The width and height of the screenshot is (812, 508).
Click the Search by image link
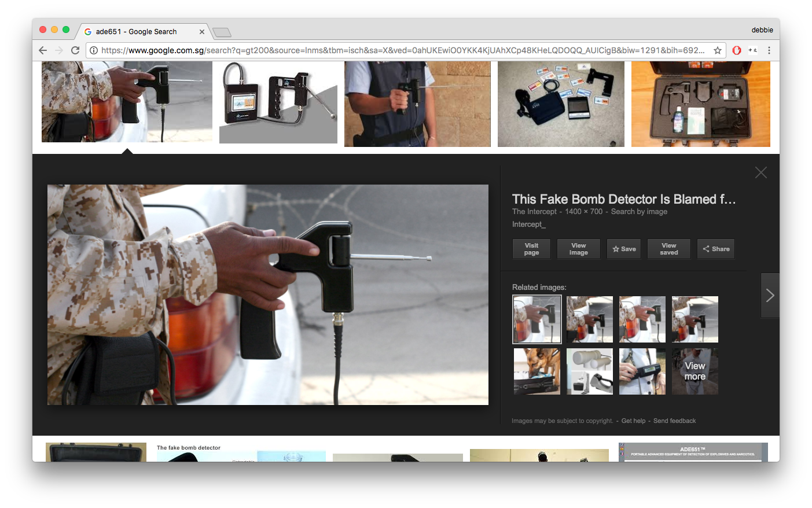pos(639,212)
